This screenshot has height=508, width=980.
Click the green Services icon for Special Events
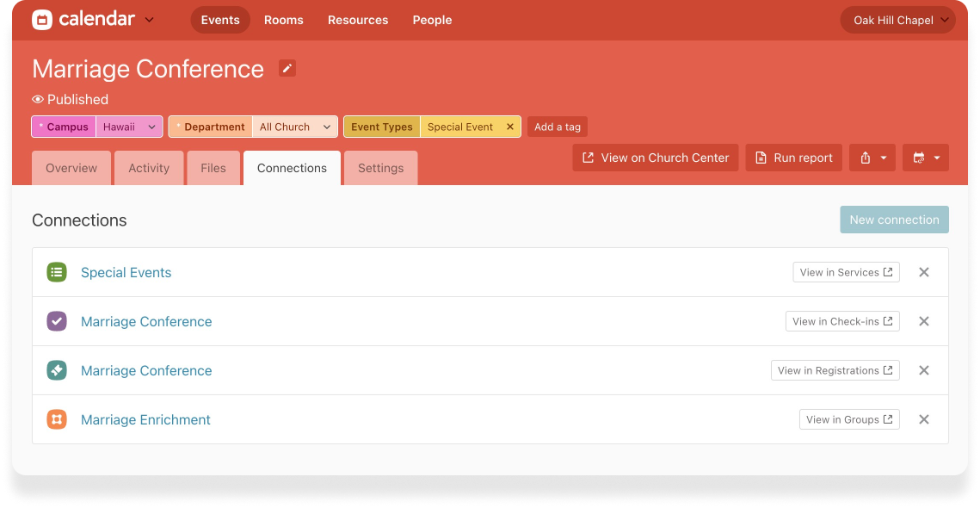tap(57, 272)
